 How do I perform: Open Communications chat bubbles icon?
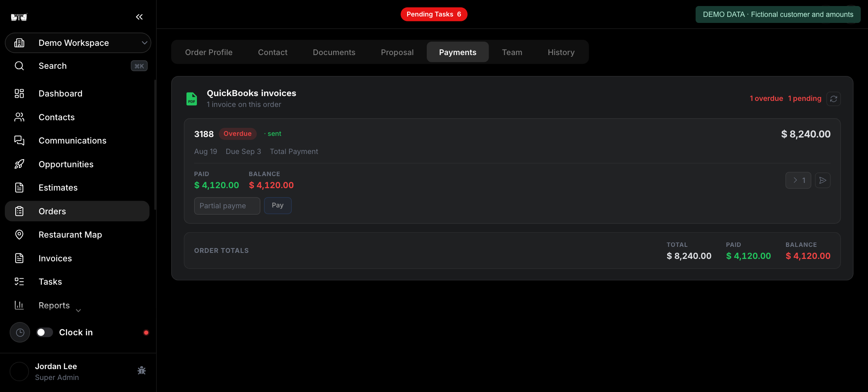coord(19,140)
